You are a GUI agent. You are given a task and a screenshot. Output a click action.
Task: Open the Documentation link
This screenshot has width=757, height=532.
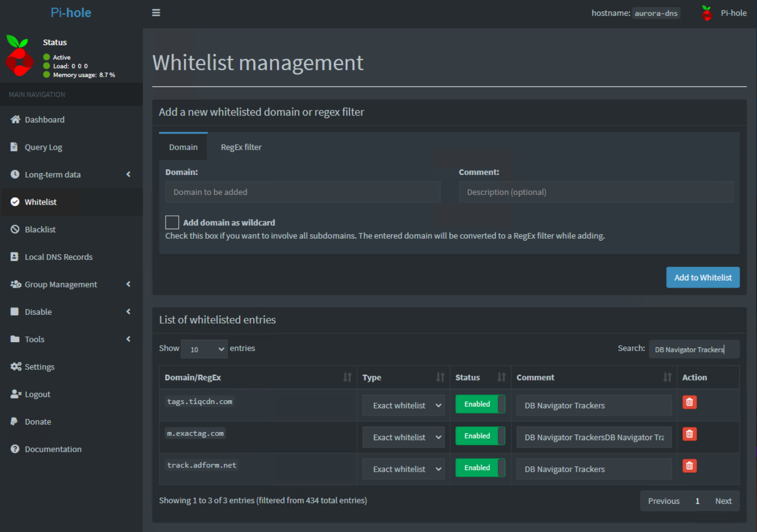(x=53, y=449)
